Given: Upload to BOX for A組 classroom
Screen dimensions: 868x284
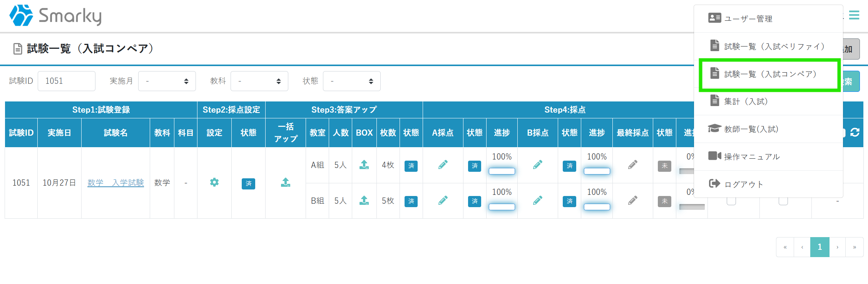Looking at the screenshot, I should [364, 165].
